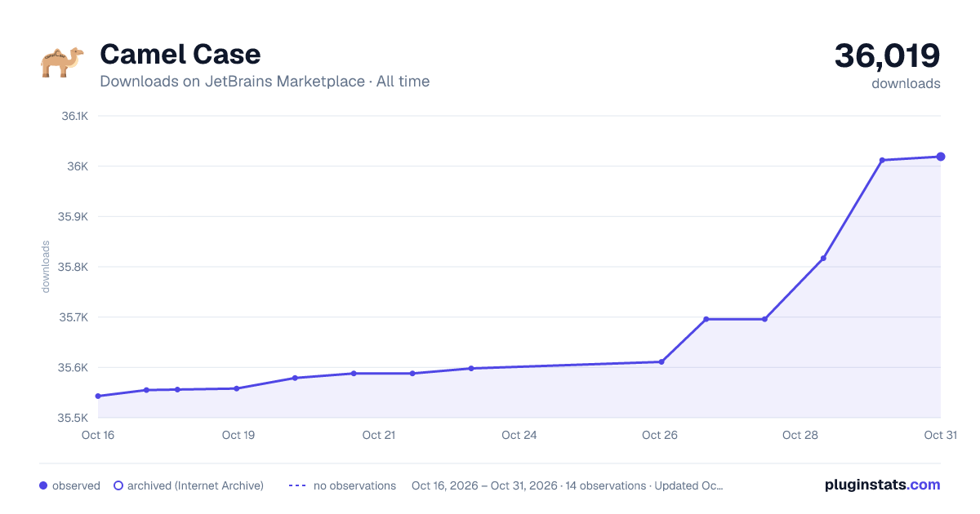Click the 35.7K y-axis label
Screen dimensions: 980x514
point(73,317)
